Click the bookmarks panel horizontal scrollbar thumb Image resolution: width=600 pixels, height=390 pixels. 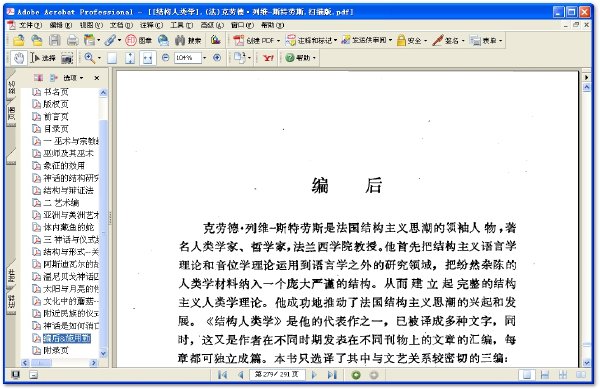pyautogui.click(x=41, y=362)
